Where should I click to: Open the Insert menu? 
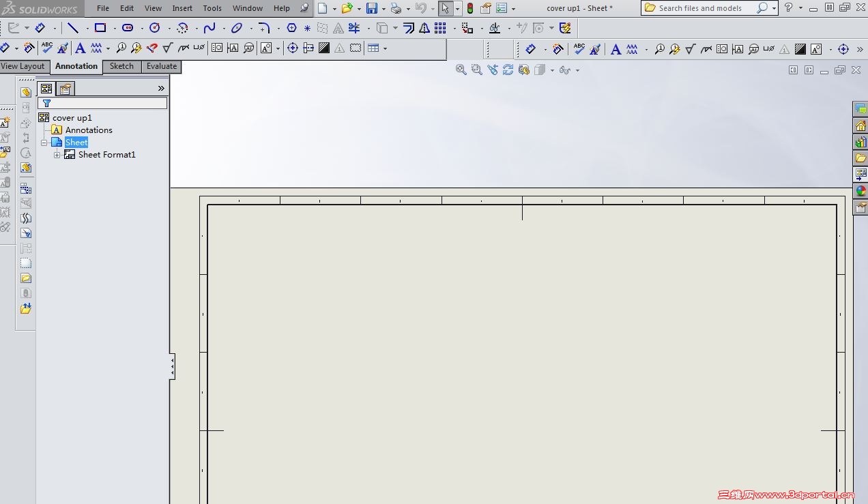coord(182,8)
